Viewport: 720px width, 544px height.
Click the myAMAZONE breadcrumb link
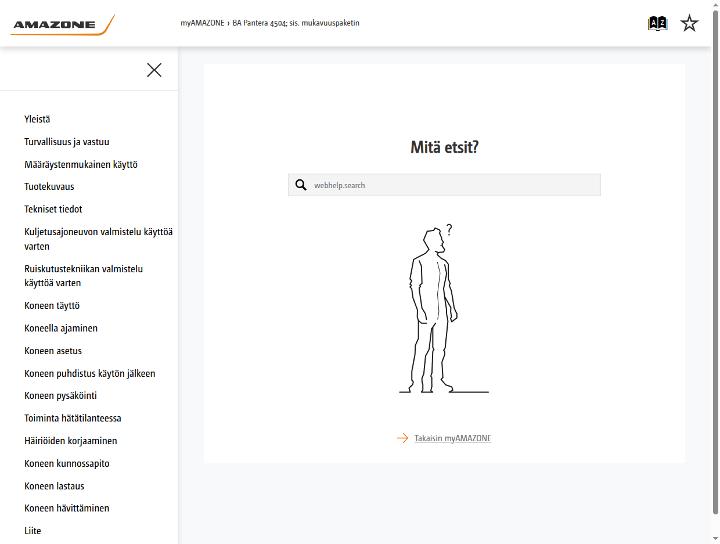pos(202,23)
